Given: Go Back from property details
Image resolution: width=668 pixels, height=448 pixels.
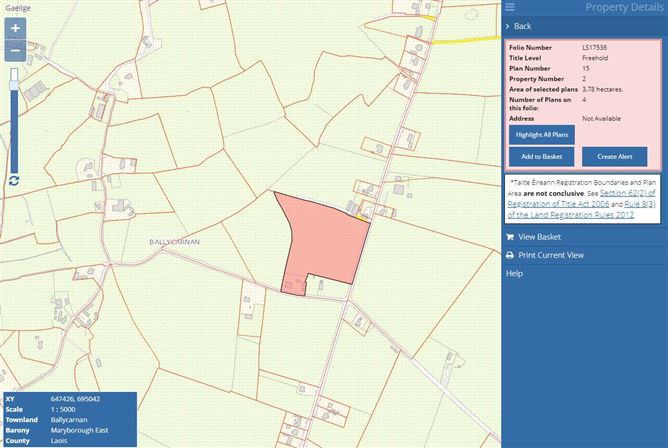Looking at the screenshot, I should [522, 26].
